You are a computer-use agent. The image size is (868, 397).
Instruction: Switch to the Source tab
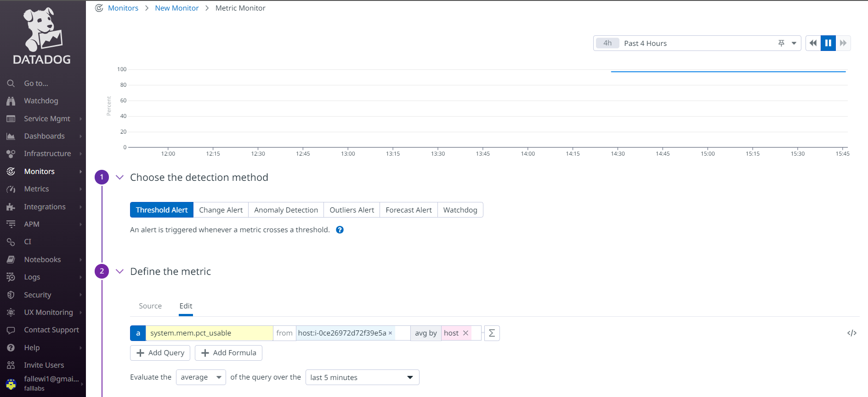150,306
